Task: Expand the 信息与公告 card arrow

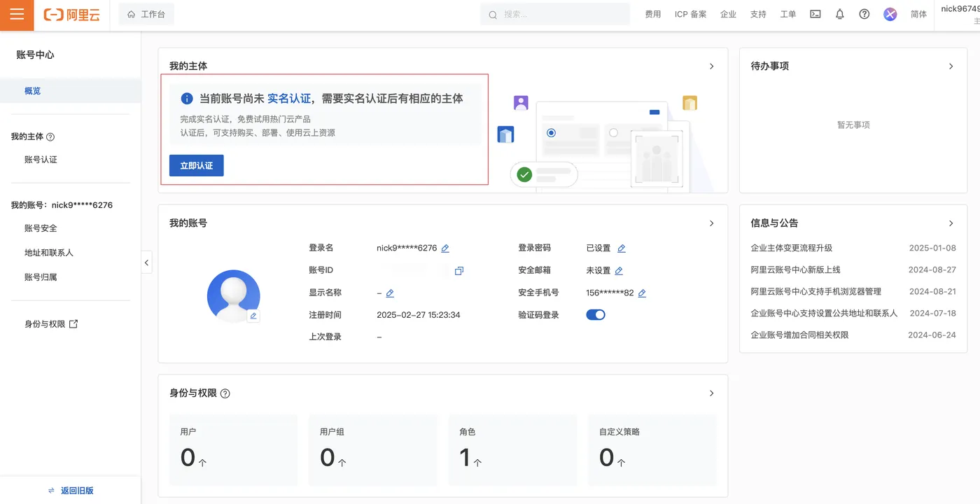Action: (951, 223)
